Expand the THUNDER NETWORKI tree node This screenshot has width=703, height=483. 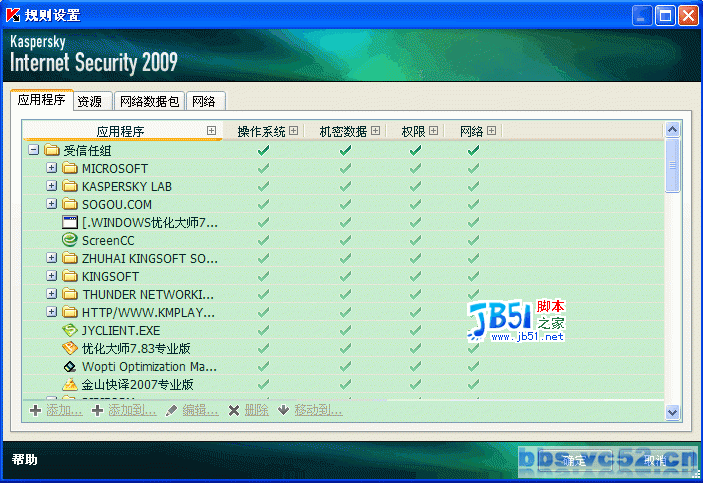pos(52,294)
